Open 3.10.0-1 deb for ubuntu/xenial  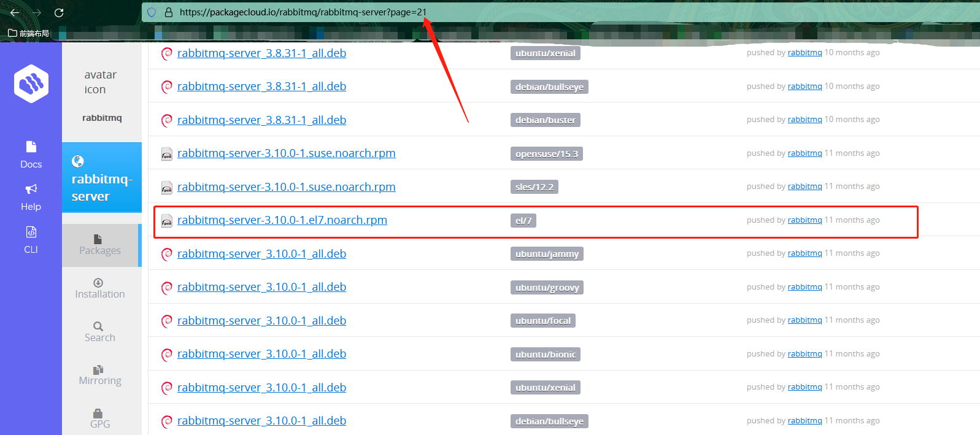coord(261,388)
